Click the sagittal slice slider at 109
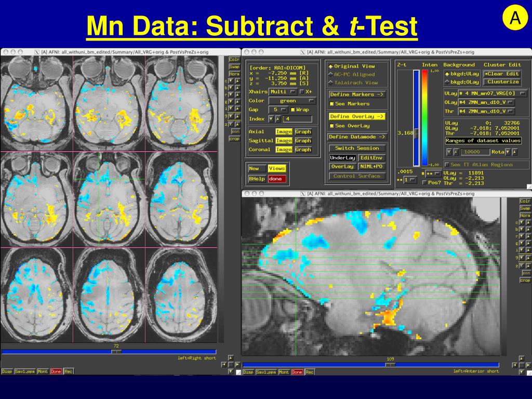The image size is (532, 399). coord(390,365)
